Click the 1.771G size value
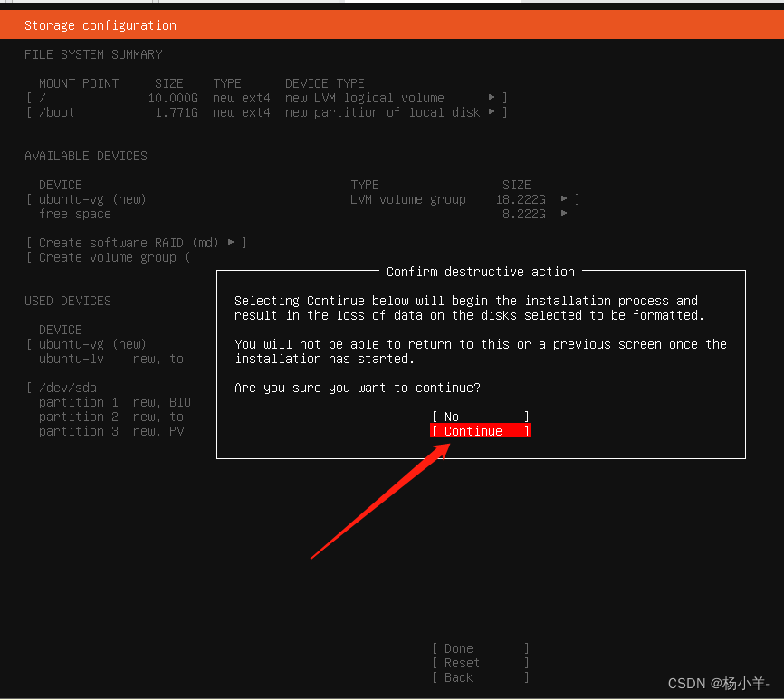The width and height of the screenshot is (784, 700). 177,112
